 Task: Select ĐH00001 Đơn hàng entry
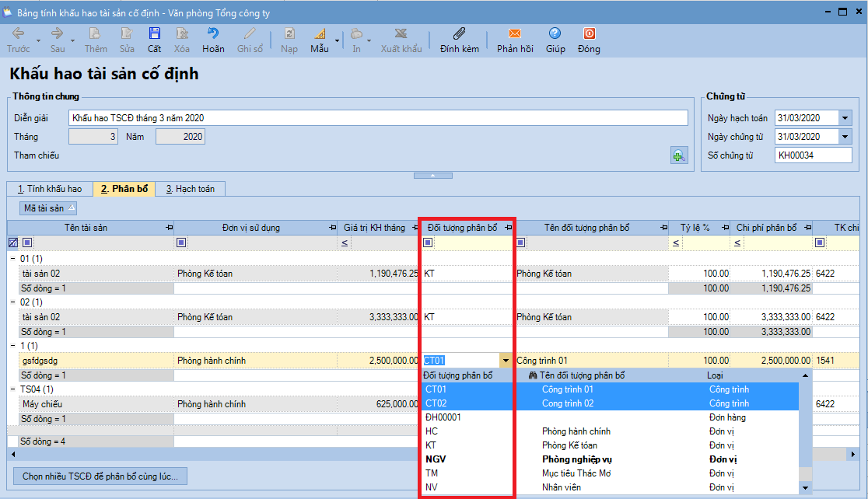610,417
